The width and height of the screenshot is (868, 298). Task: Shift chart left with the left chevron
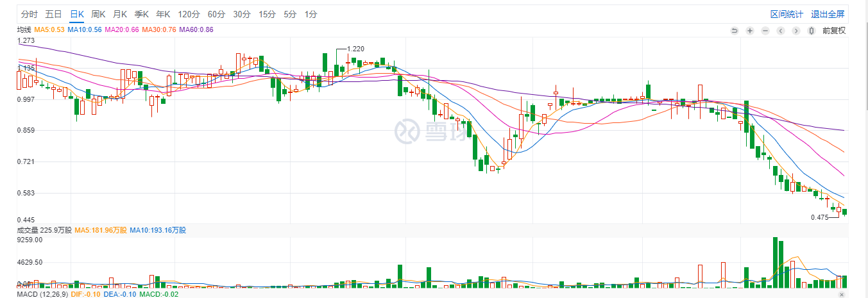point(781,30)
